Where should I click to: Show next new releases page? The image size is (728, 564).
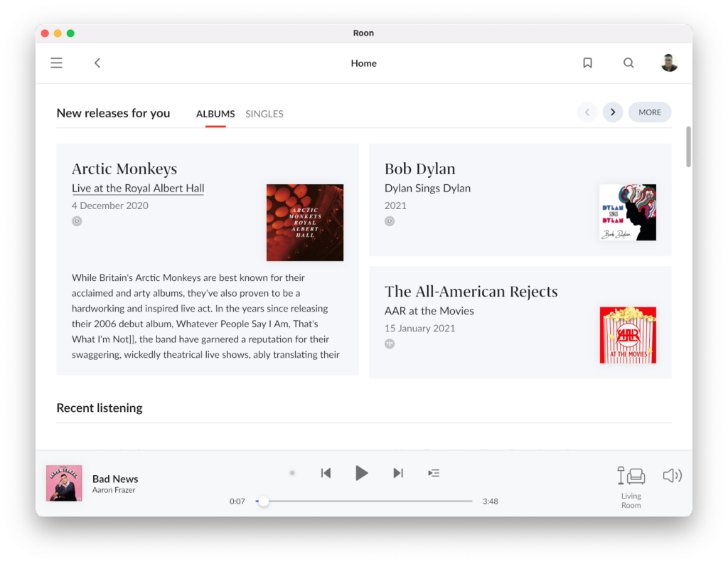(x=613, y=112)
